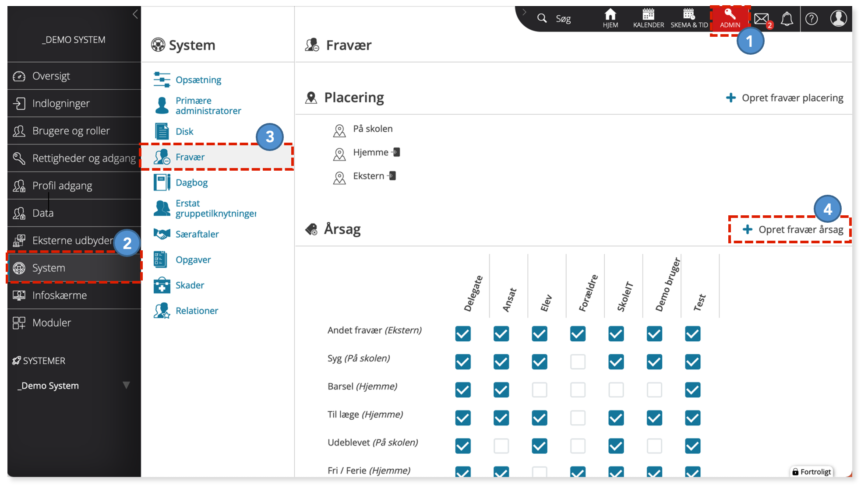This screenshot has width=868, height=491.
Task: Check Ansat for Udeblevet
Action: pos(501,446)
